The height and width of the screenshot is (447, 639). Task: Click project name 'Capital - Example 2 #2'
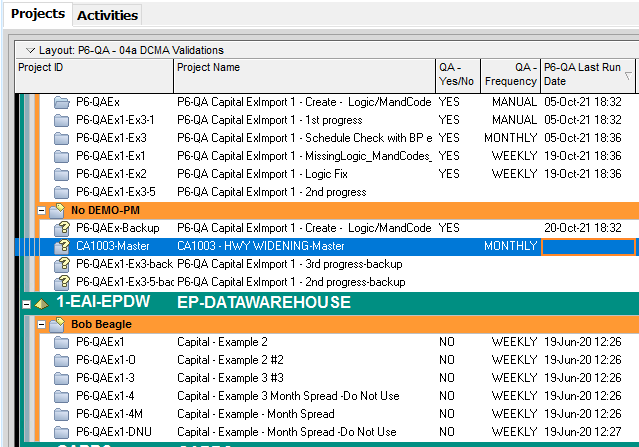pyautogui.click(x=230, y=360)
